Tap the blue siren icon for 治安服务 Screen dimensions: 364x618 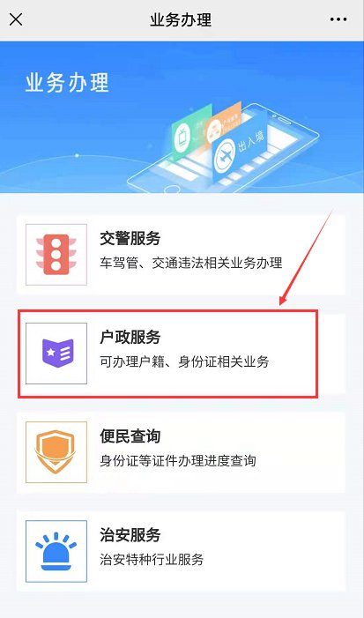click(x=56, y=551)
